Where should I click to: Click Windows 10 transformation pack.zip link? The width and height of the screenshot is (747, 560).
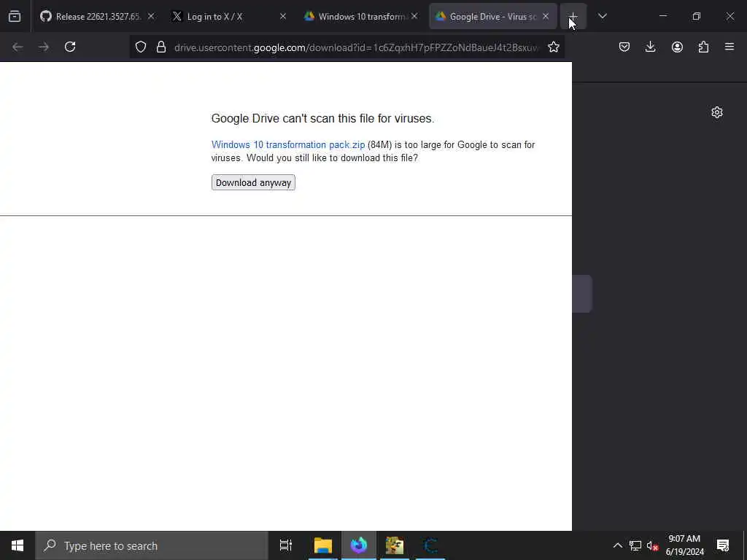[288, 145]
